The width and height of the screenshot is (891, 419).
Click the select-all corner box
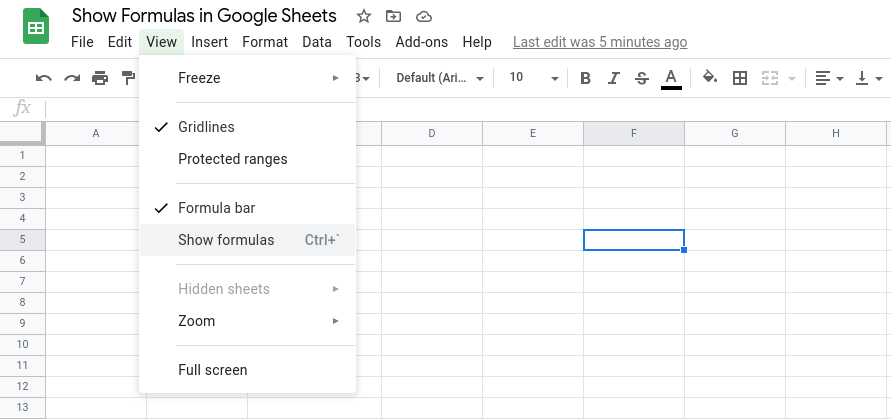pos(22,133)
